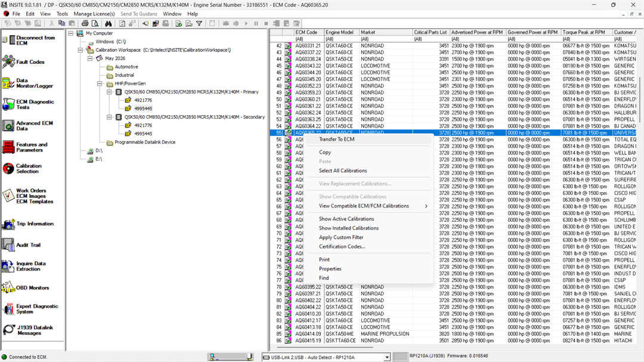
Task: Open Audit Trail in the sidebar
Action: 28,245
